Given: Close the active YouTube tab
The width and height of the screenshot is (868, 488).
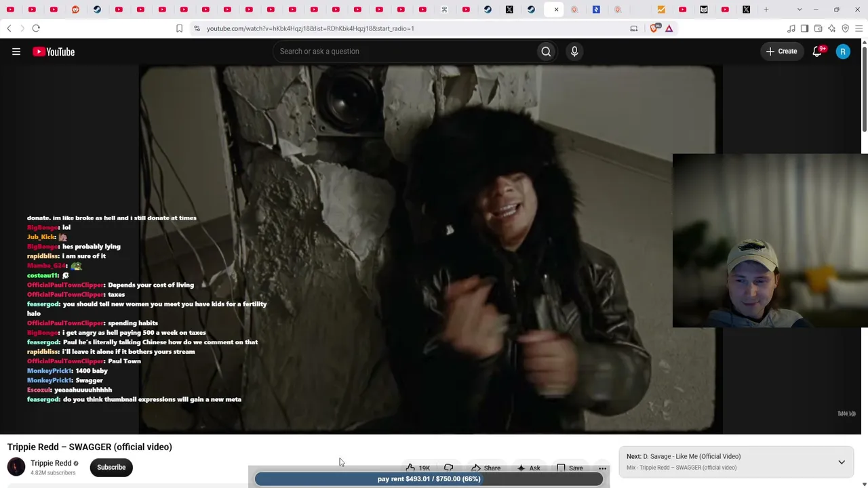Looking at the screenshot, I should click(556, 9).
